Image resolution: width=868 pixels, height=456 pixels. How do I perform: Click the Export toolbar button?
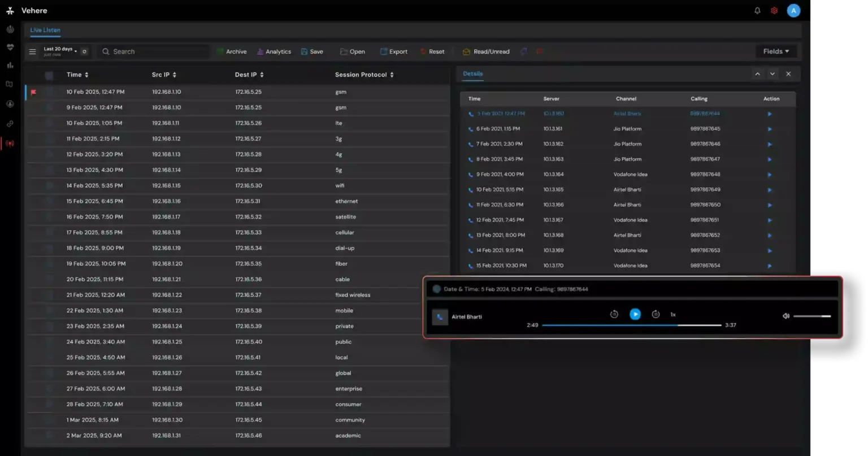pos(394,51)
